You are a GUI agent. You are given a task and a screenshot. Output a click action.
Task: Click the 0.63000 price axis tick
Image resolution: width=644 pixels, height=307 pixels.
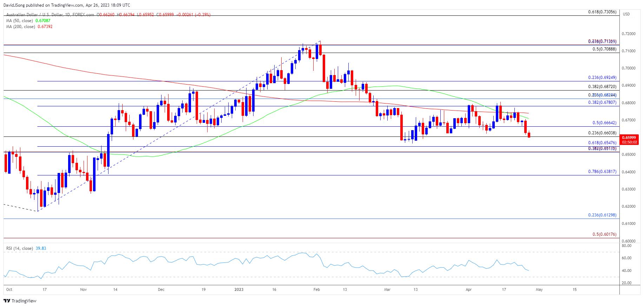pyautogui.click(x=629, y=189)
